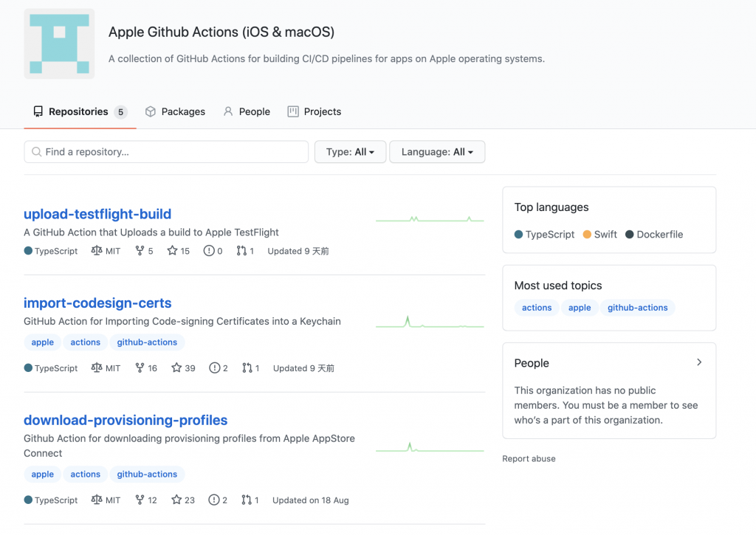Click the issues icon for import-codesign-certs

215,367
